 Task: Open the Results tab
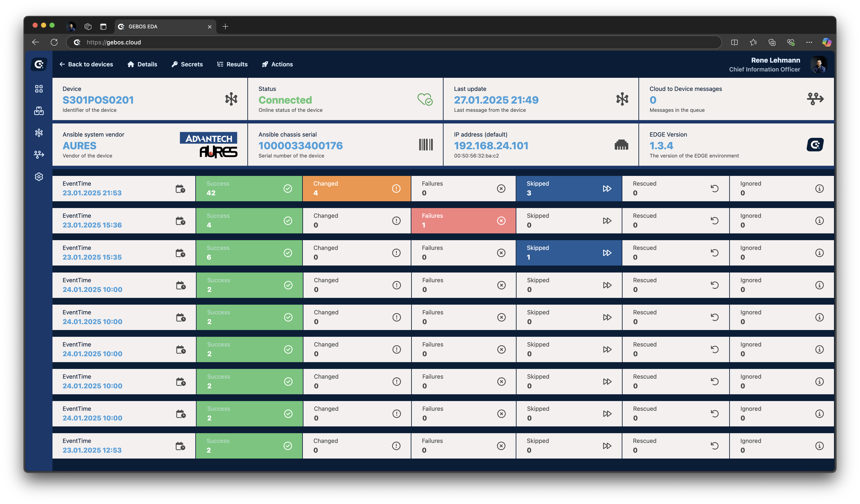[232, 64]
